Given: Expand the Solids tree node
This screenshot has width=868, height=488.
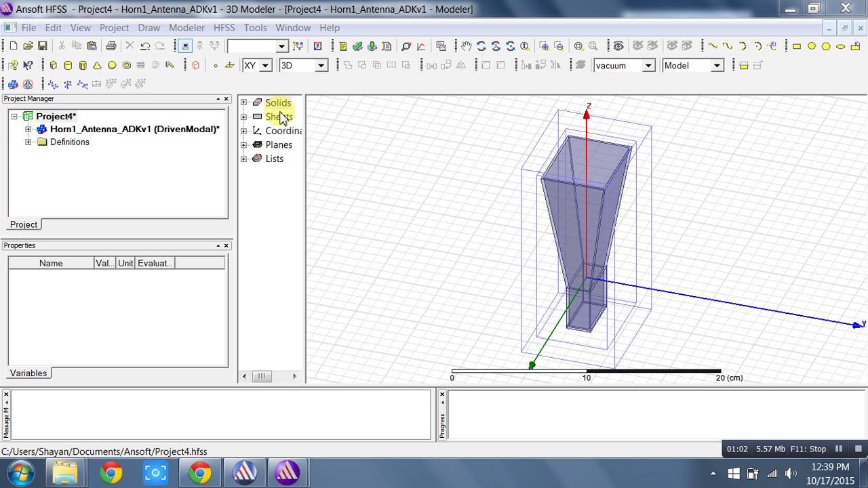Looking at the screenshot, I should point(244,102).
